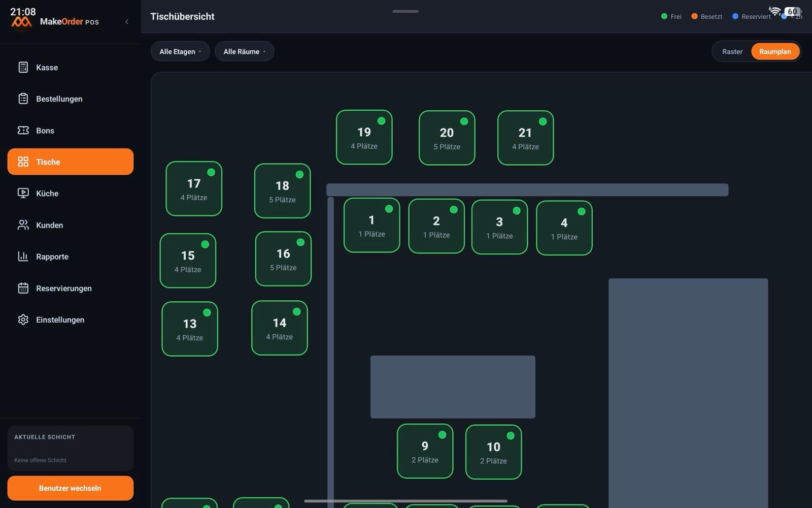Click the Einstellungen gear icon

pyautogui.click(x=23, y=320)
